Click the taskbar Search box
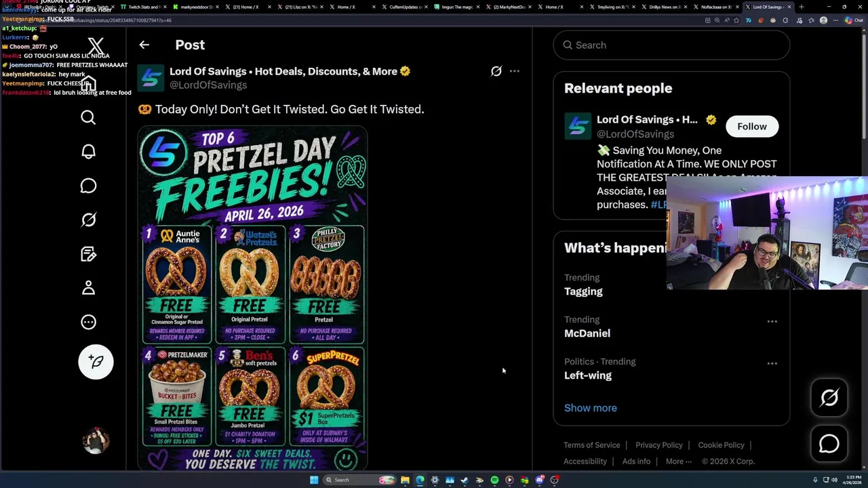 click(x=359, y=480)
